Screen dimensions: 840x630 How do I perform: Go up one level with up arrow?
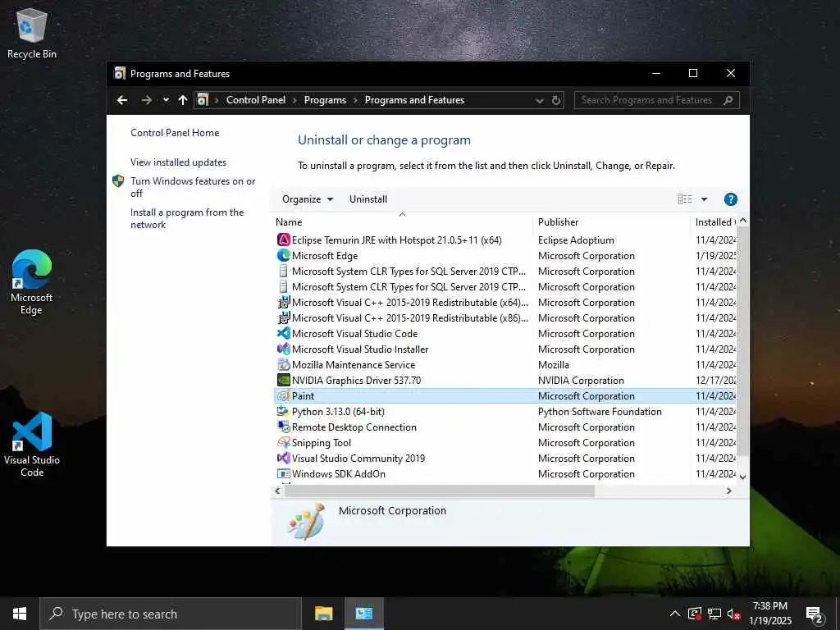pos(183,100)
